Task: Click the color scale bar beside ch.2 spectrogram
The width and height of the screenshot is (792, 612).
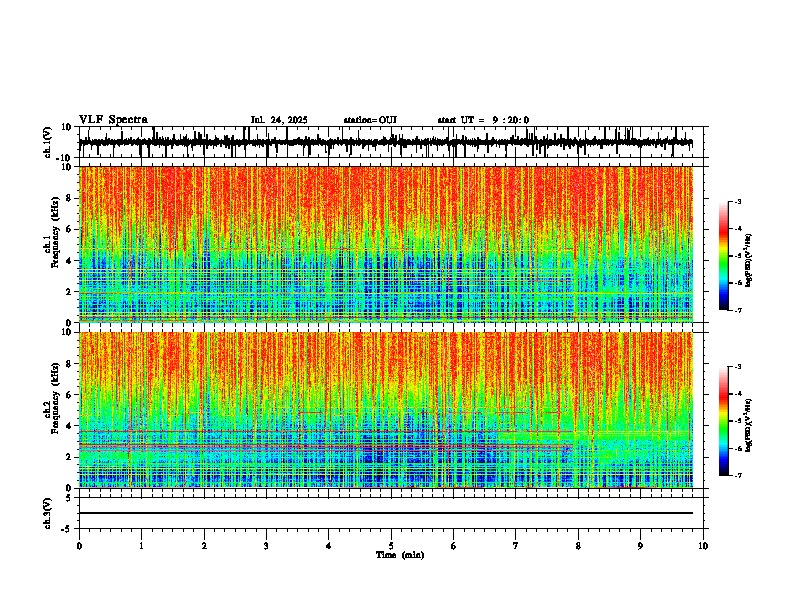Action: (723, 421)
